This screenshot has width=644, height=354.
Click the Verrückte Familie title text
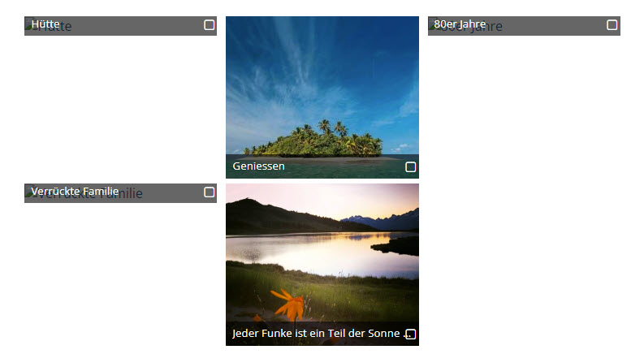click(76, 192)
